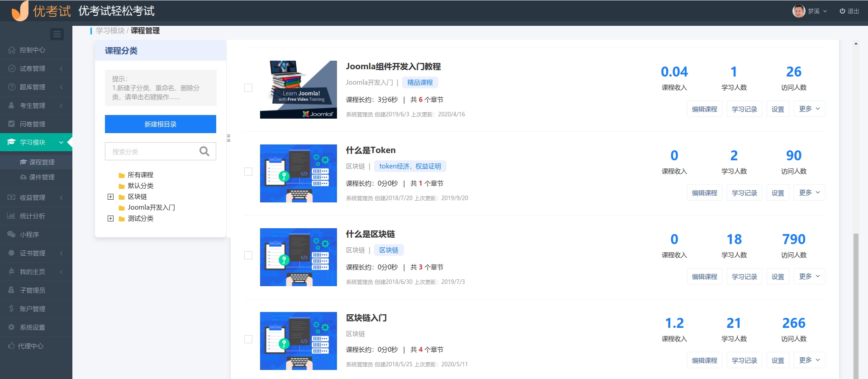Click the 小程序 chat bubble icon
Viewport: 868px width, 379px height.
[12, 235]
